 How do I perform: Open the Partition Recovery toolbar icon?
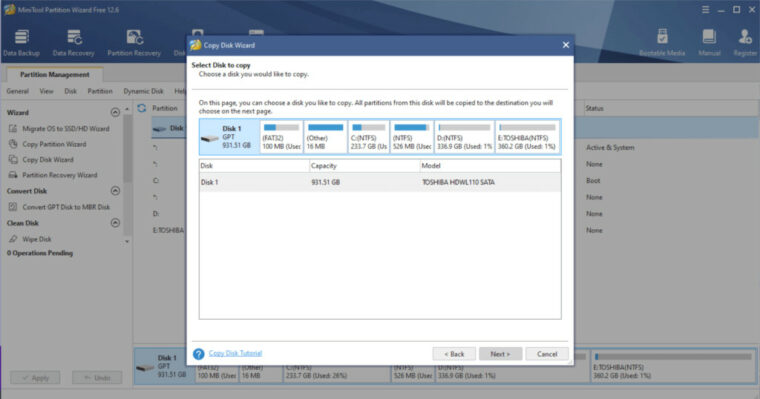click(134, 43)
